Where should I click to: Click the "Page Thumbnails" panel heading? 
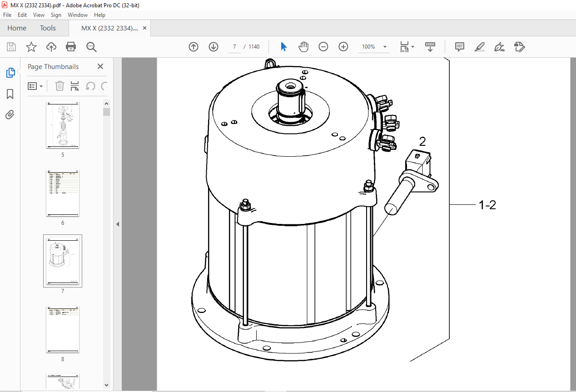53,66
